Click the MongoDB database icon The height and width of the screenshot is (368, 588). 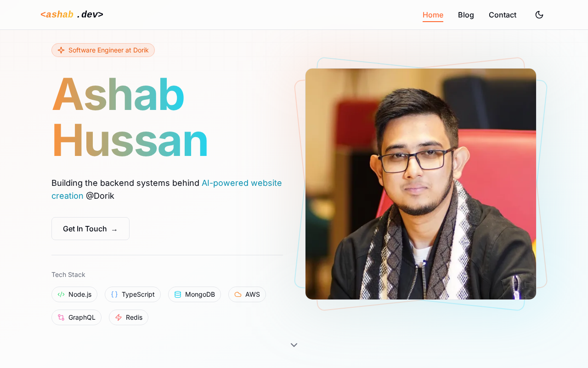pyautogui.click(x=178, y=294)
